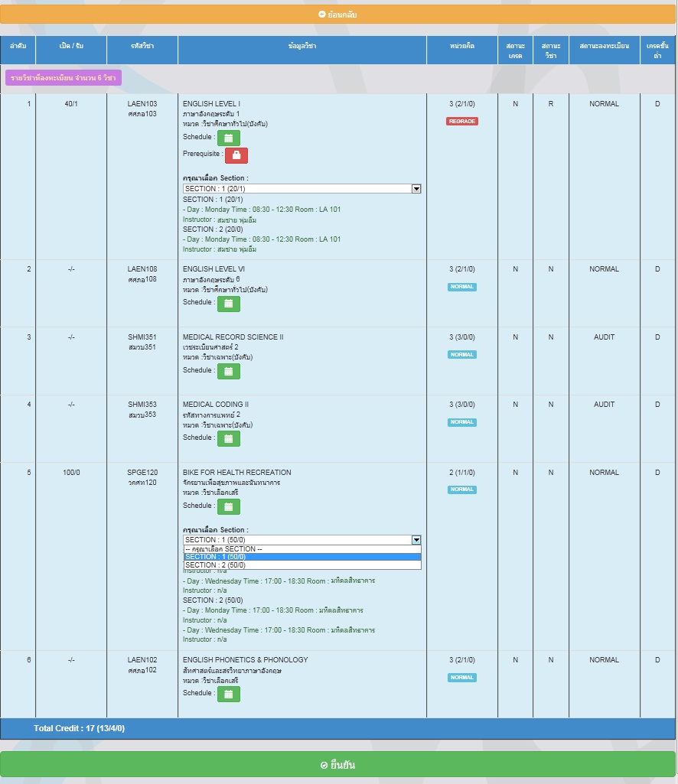Click the ข้อมูลวิชา column header
The width and height of the screenshot is (678, 784).
pos(302,50)
